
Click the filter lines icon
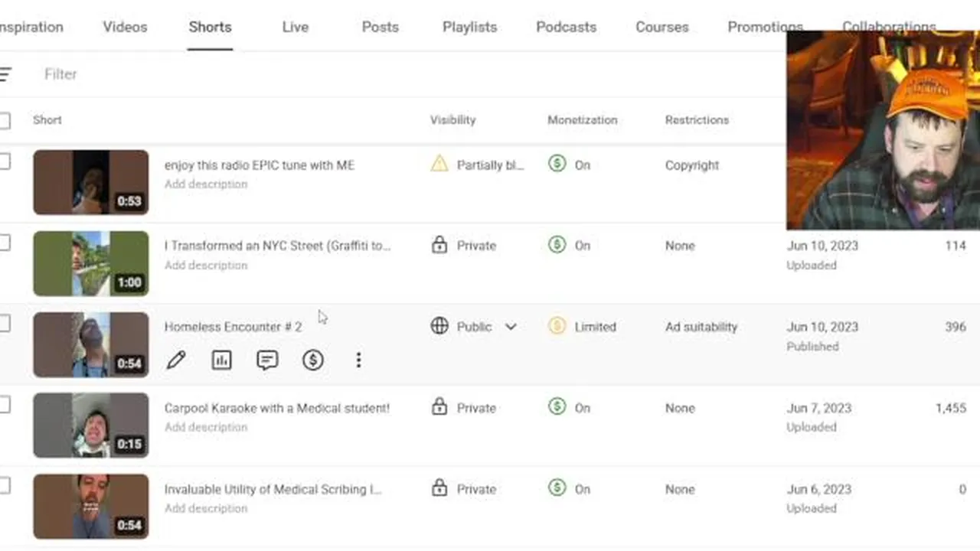tap(6, 74)
